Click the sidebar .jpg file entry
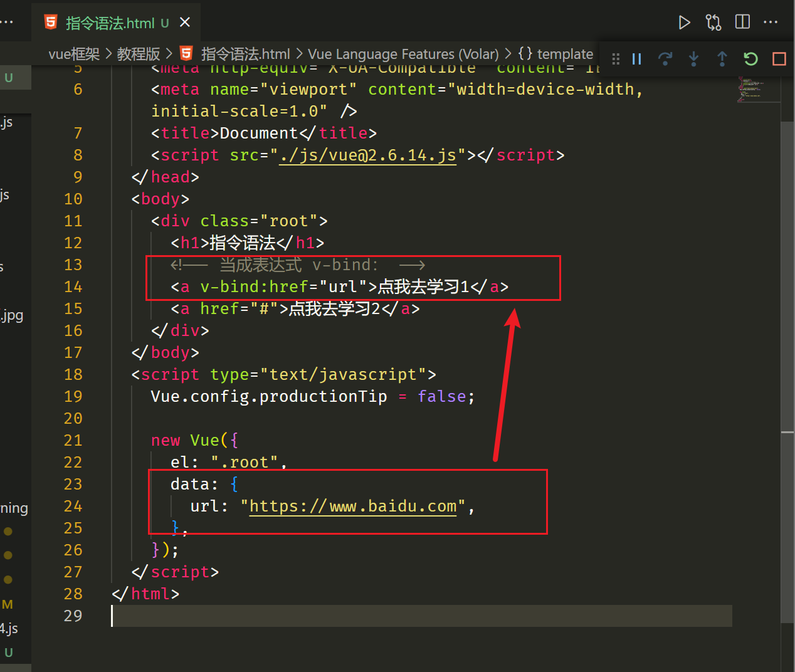The width and height of the screenshot is (795, 672). (12, 315)
